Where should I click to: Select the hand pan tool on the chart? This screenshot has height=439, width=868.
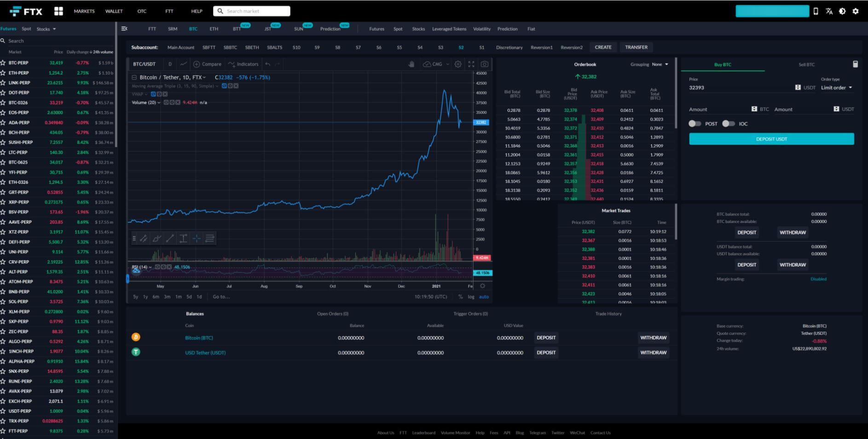pos(411,64)
